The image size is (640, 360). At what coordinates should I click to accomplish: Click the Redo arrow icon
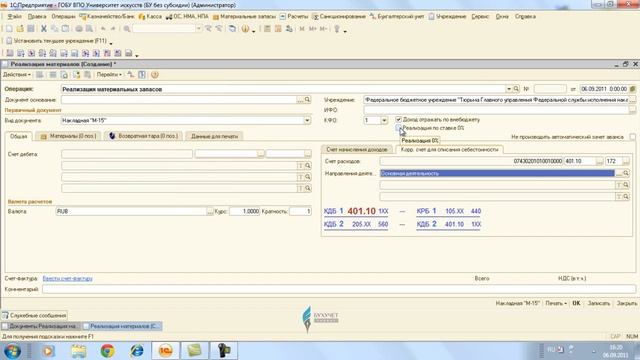click(x=113, y=29)
